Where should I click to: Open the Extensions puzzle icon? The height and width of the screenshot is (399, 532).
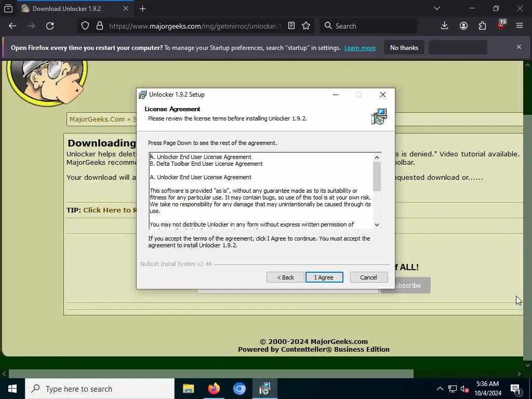(x=482, y=26)
